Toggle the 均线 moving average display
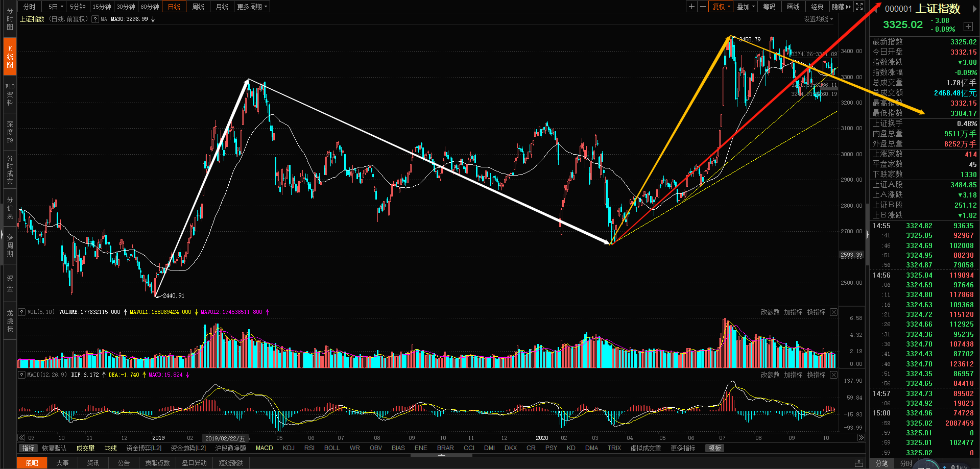Screen dimensions: 980x469 110,448
